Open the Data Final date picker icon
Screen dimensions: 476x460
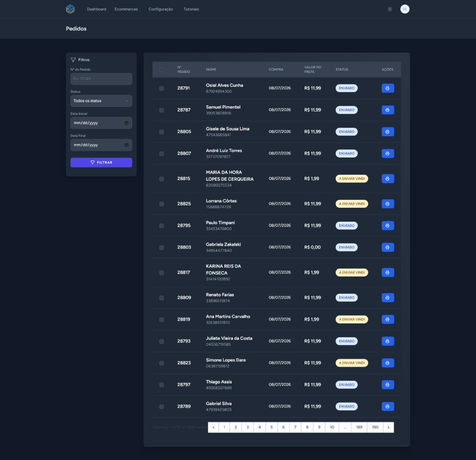click(126, 145)
